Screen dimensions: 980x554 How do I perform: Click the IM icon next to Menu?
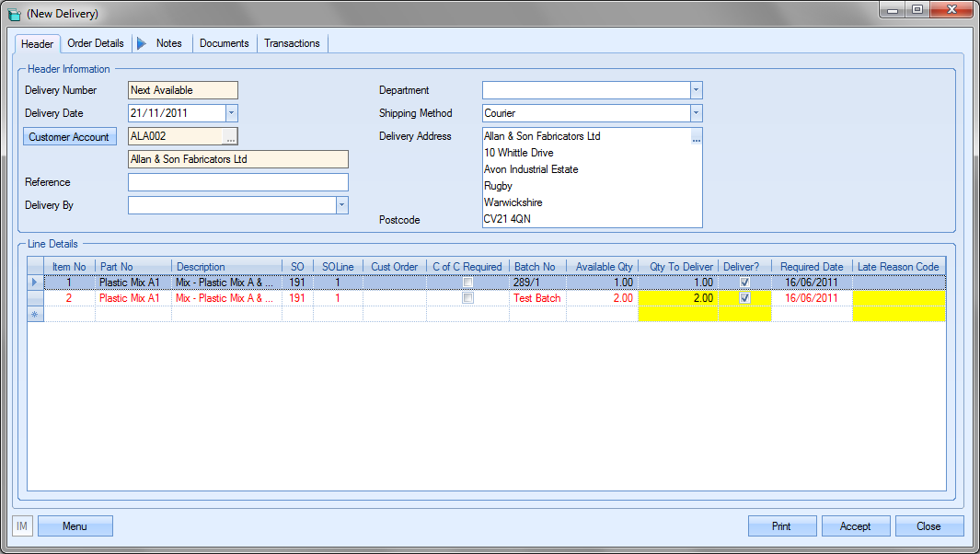[22, 526]
